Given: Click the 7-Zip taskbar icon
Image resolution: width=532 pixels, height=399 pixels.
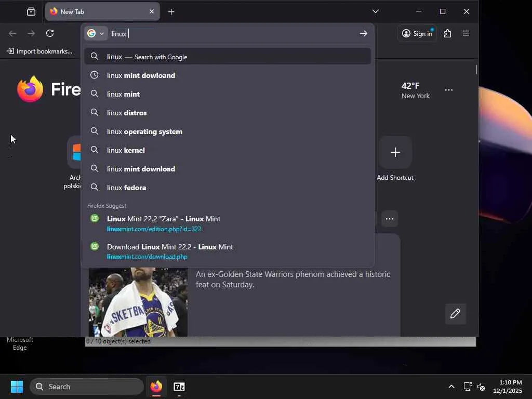Looking at the screenshot, I should click(179, 387).
